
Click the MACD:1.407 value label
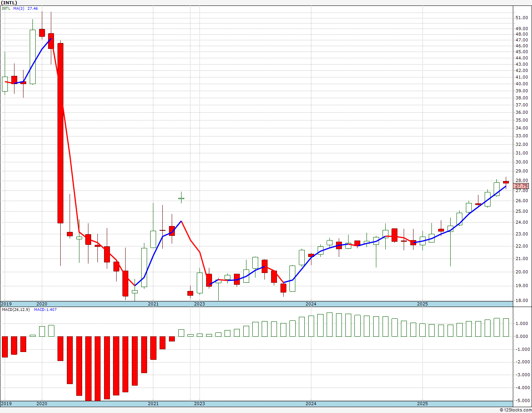[45, 310]
